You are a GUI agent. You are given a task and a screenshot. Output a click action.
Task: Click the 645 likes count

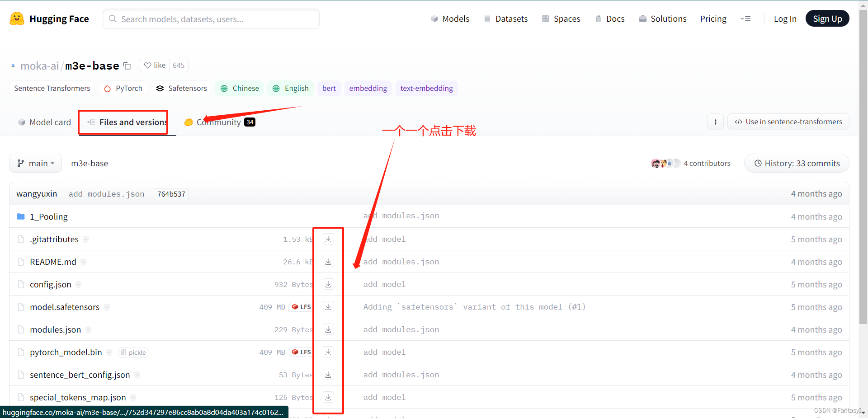(x=179, y=66)
